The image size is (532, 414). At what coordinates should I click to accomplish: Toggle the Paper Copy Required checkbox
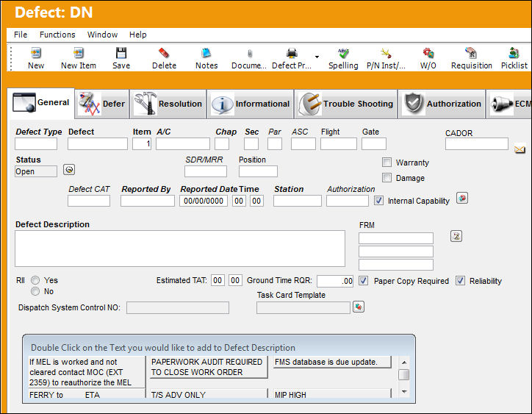click(364, 280)
